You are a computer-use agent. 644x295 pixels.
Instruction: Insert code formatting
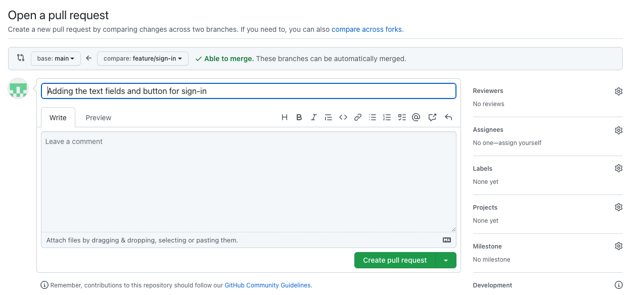pyautogui.click(x=343, y=117)
